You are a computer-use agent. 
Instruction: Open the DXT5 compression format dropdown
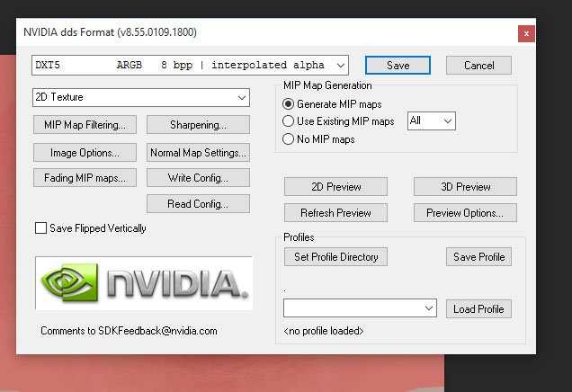tap(190, 66)
